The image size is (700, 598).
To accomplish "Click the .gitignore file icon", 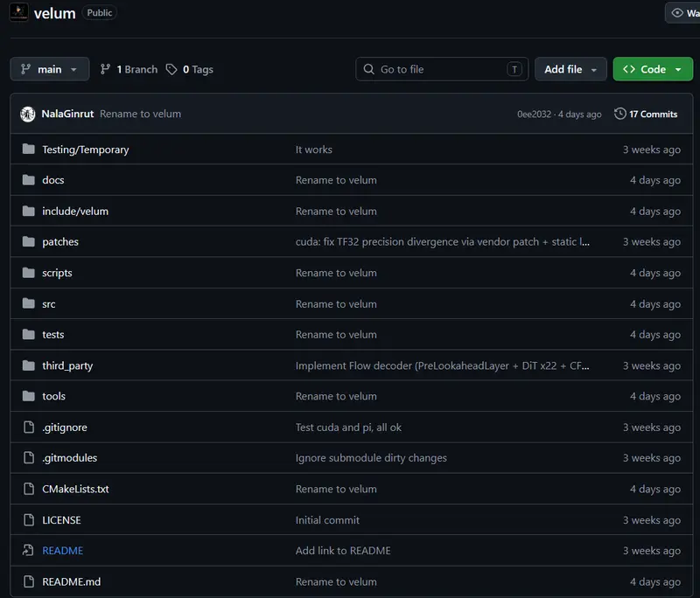I will 29,428.
